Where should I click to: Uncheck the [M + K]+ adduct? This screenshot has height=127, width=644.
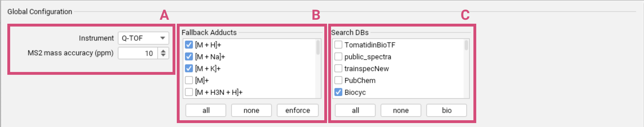coord(189,69)
